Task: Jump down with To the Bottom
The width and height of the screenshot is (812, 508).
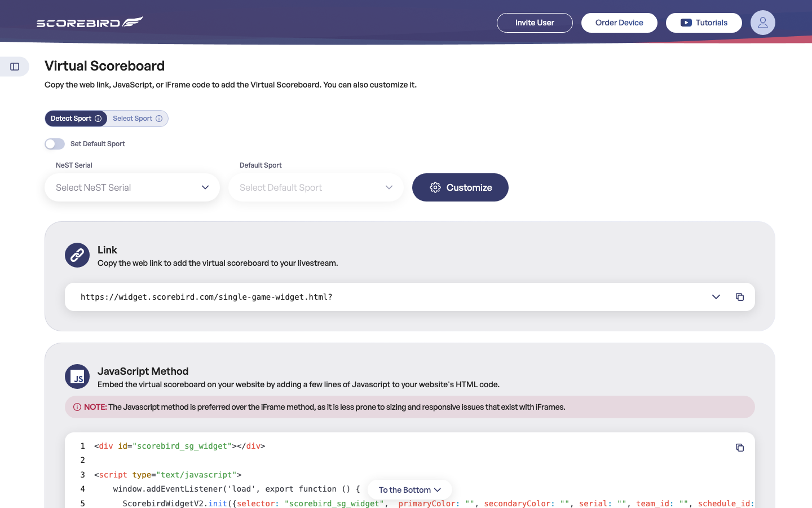Action: coord(410,490)
